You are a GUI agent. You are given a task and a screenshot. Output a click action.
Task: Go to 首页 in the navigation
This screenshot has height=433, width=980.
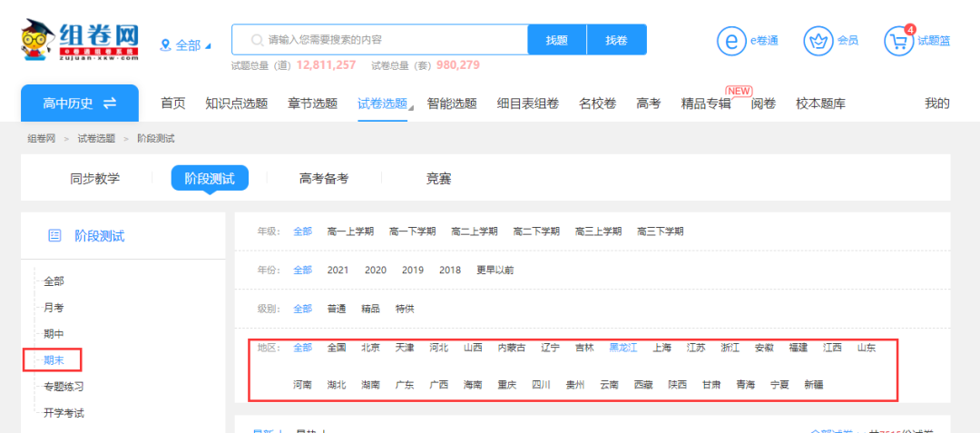pos(173,103)
